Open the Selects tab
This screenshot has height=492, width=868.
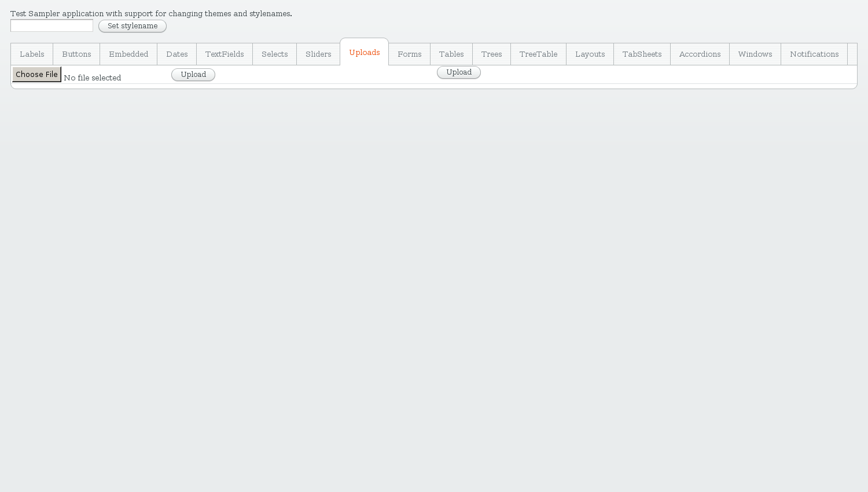pos(275,54)
